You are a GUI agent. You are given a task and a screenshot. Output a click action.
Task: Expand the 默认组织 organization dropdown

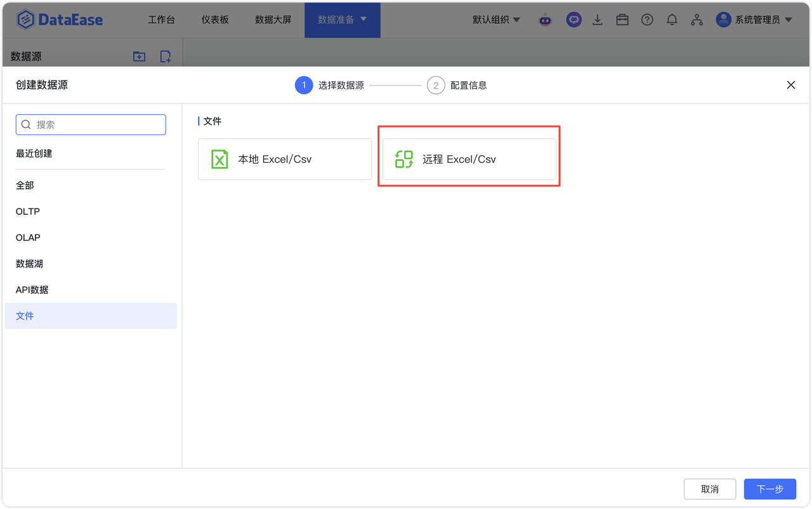click(496, 20)
